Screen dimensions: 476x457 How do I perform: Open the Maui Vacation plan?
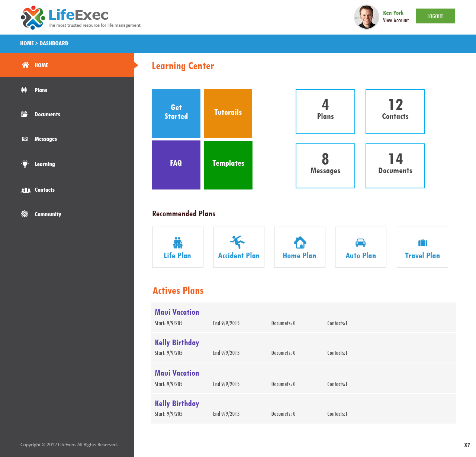(177, 312)
